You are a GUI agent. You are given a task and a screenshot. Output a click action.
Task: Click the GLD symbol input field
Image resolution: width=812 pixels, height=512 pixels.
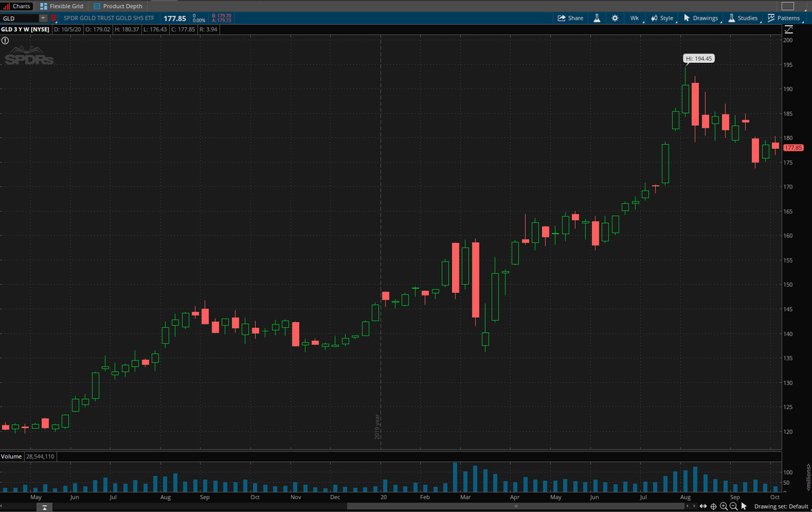[20, 18]
